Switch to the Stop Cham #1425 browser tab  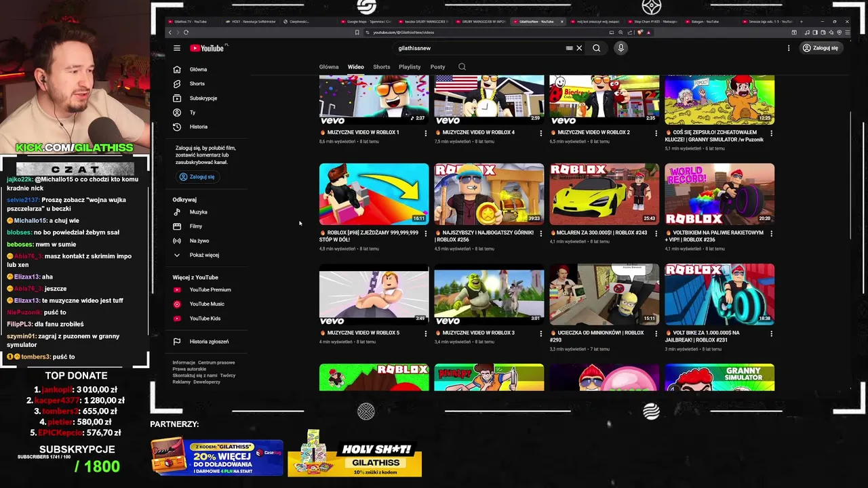pyautogui.click(x=654, y=22)
